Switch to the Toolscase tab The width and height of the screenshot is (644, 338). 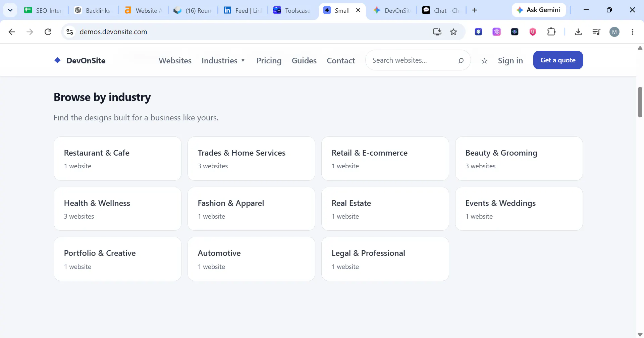tap(292, 10)
